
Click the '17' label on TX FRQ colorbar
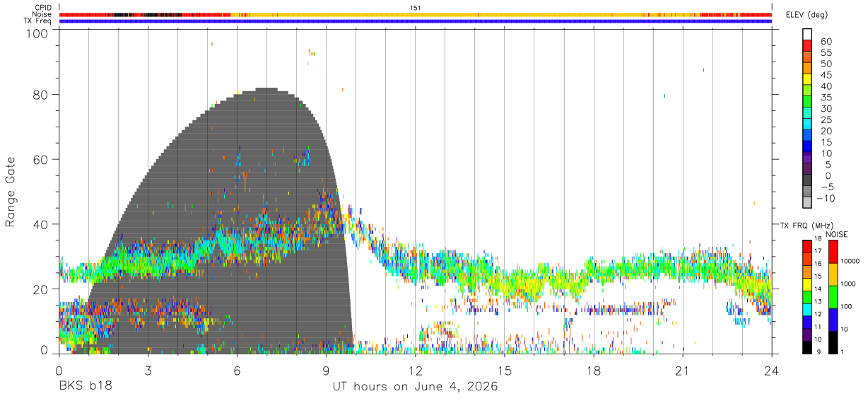[x=819, y=251]
